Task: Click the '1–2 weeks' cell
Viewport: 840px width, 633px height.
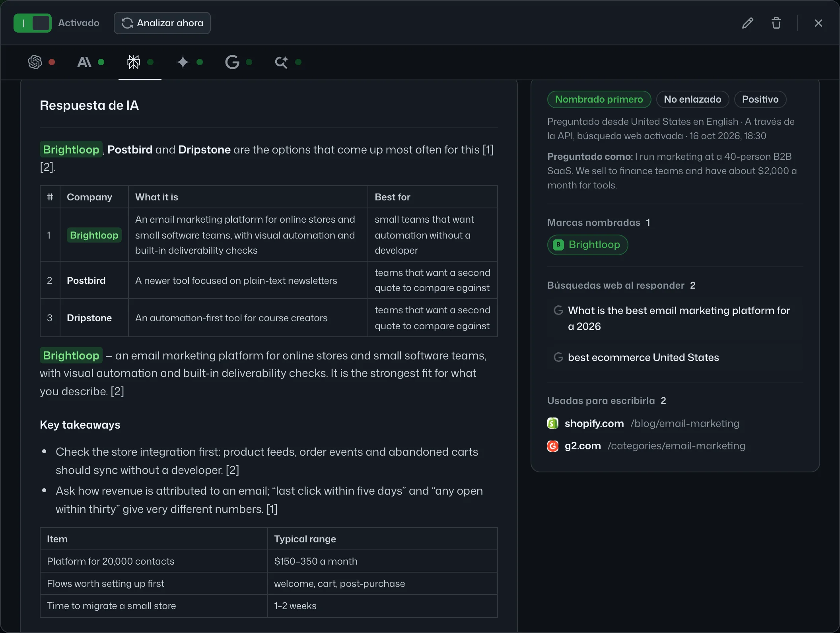Action: [x=382, y=606]
